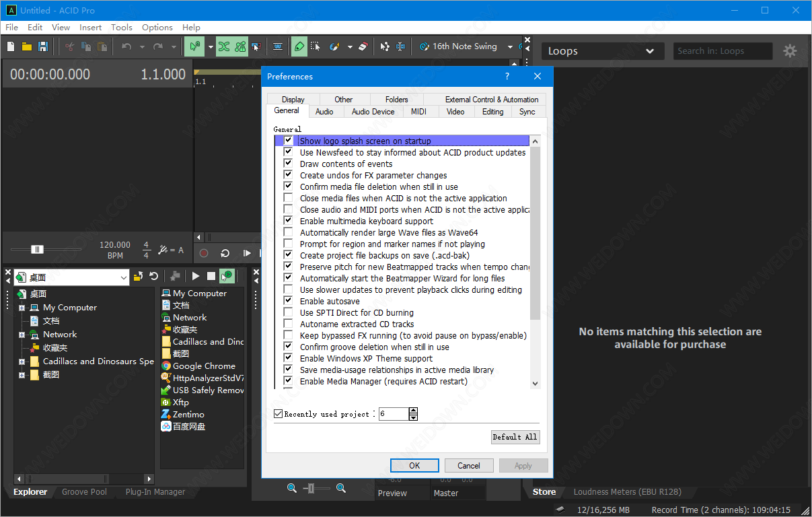Enable Close media files when ACID inactive
Screen dimensions: 812x517
288,198
